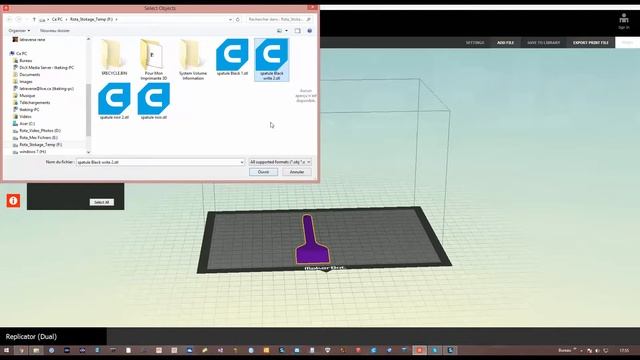This screenshot has height=360, width=640.
Task: Click ADD FILE in MakerBot toolbar
Action: coord(505,42)
